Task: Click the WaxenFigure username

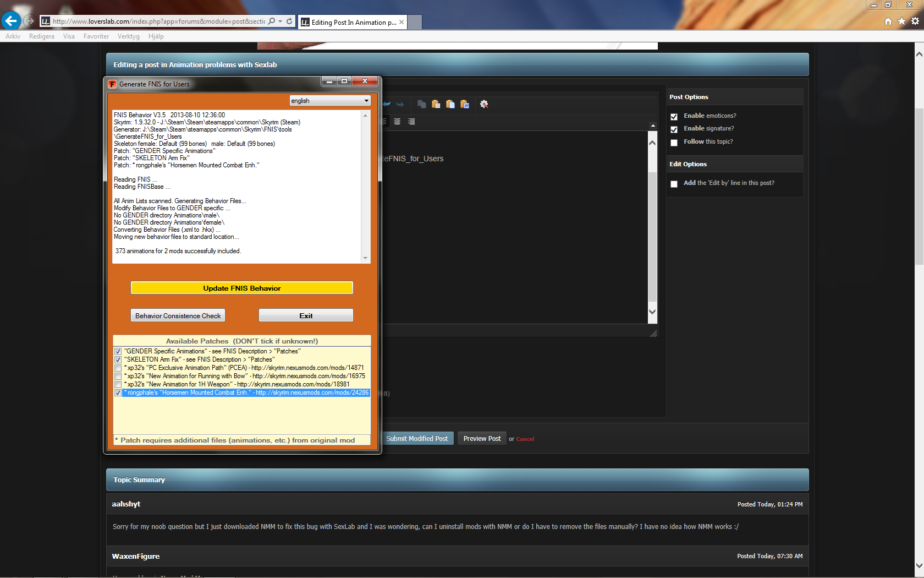Action: click(136, 556)
